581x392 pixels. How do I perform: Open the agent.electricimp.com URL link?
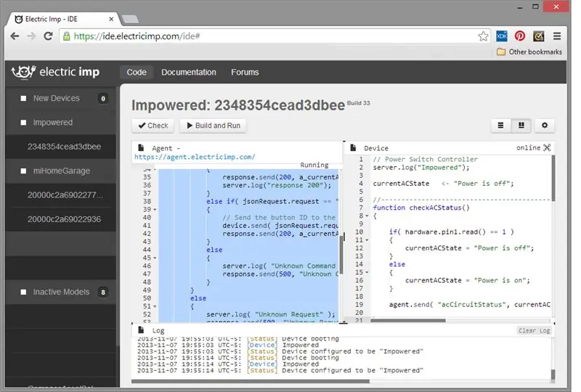[195, 157]
